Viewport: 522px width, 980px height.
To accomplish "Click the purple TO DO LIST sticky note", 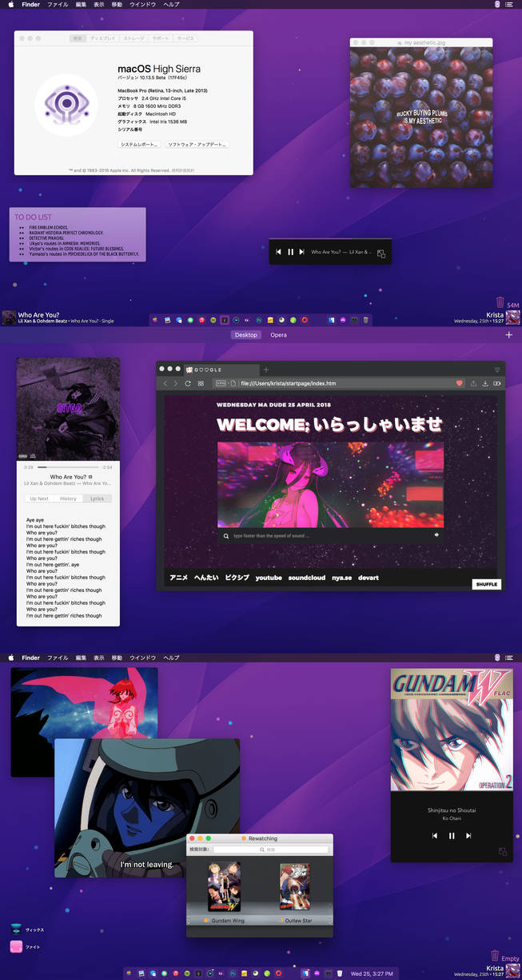I will pos(78,234).
